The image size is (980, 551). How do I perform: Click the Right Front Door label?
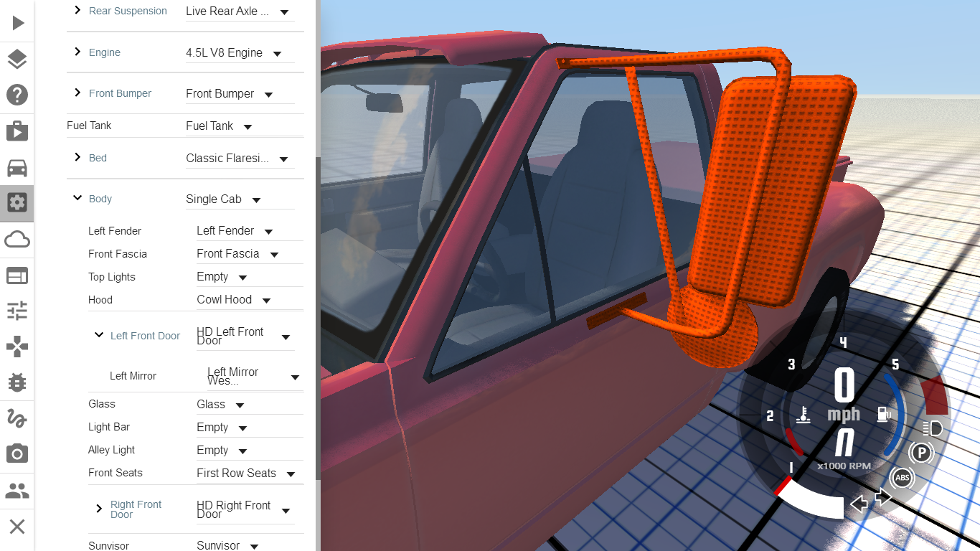[x=136, y=509]
